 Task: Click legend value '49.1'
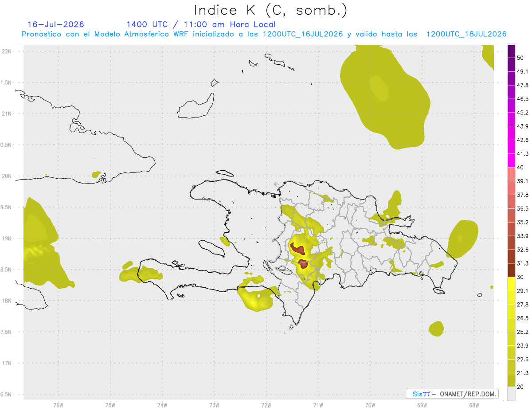(x=523, y=72)
